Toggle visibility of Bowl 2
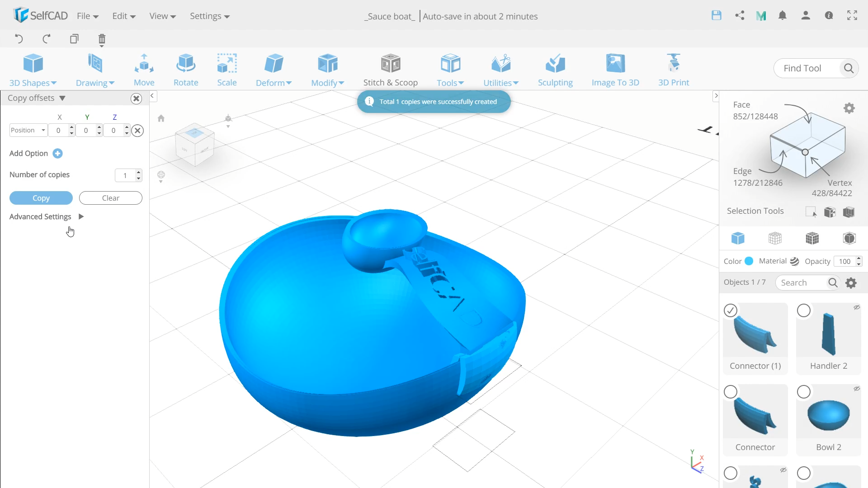The width and height of the screenshot is (868, 488). [x=857, y=389]
